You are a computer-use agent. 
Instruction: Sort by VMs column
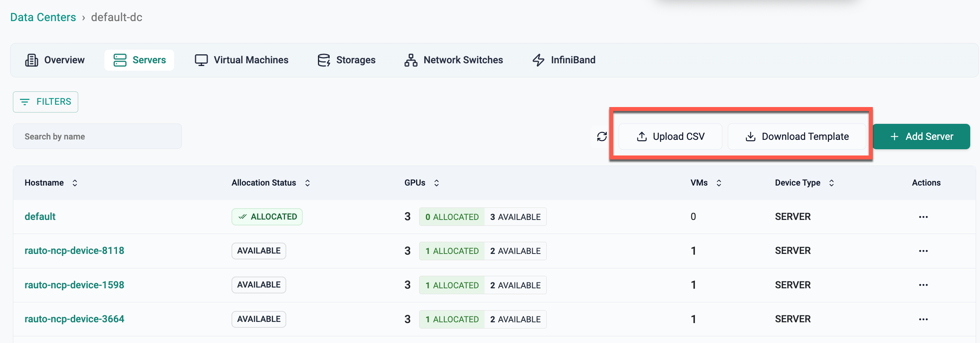tap(706, 183)
